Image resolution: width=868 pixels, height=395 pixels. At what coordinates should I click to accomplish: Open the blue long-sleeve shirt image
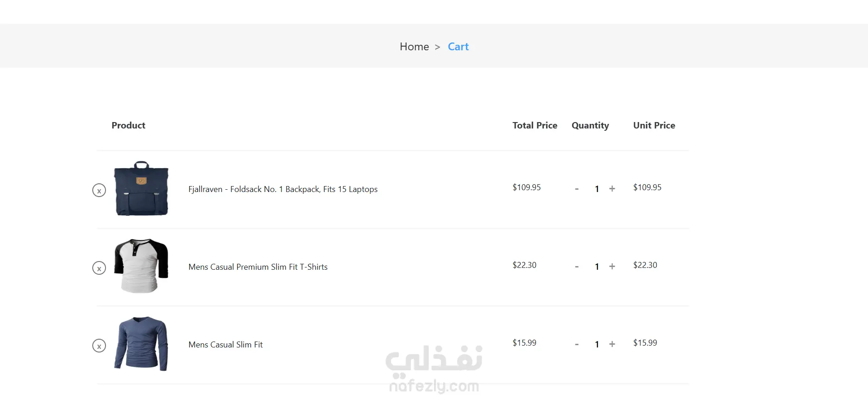[x=141, y=344]
